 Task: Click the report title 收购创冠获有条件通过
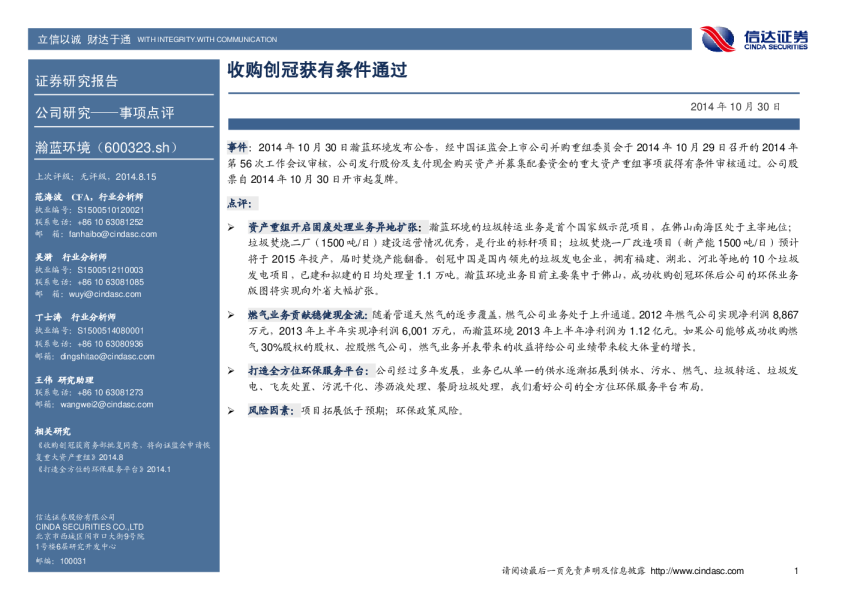pyautogui.click(x=318, y=73)
